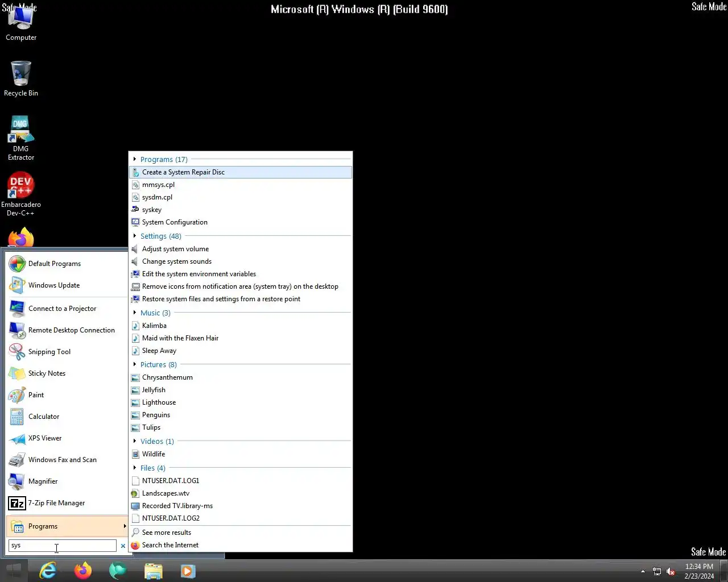The image size is (728, 582).
Task: Open Landscapes.wtv file
Action: pos(241,493)
